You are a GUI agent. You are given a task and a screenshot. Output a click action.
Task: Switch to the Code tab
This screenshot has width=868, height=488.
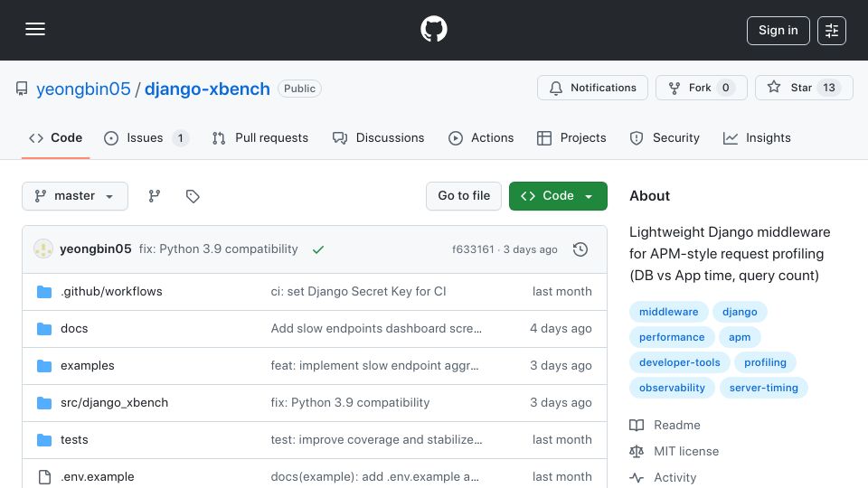55,137
